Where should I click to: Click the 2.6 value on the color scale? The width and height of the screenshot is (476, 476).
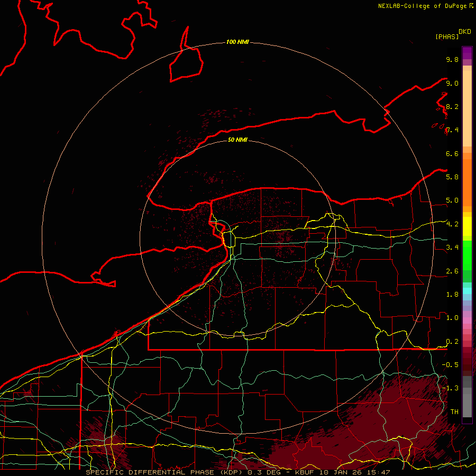coord(452,271)
